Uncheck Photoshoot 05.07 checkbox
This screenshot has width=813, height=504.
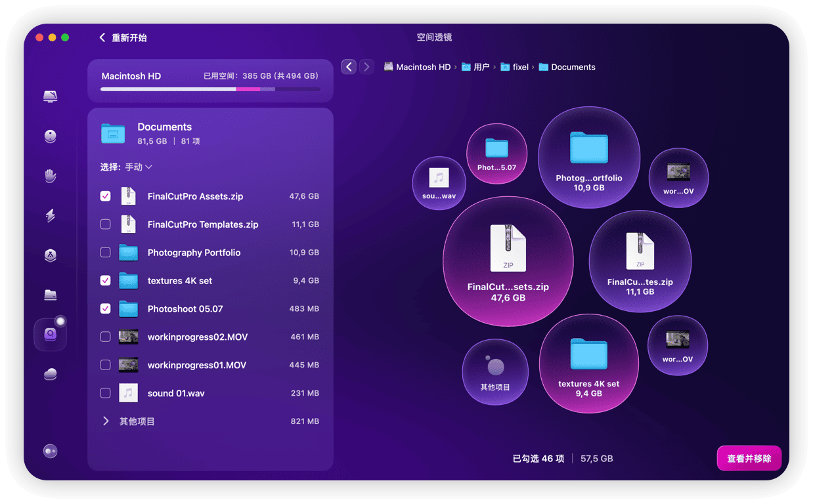[105, 308]
